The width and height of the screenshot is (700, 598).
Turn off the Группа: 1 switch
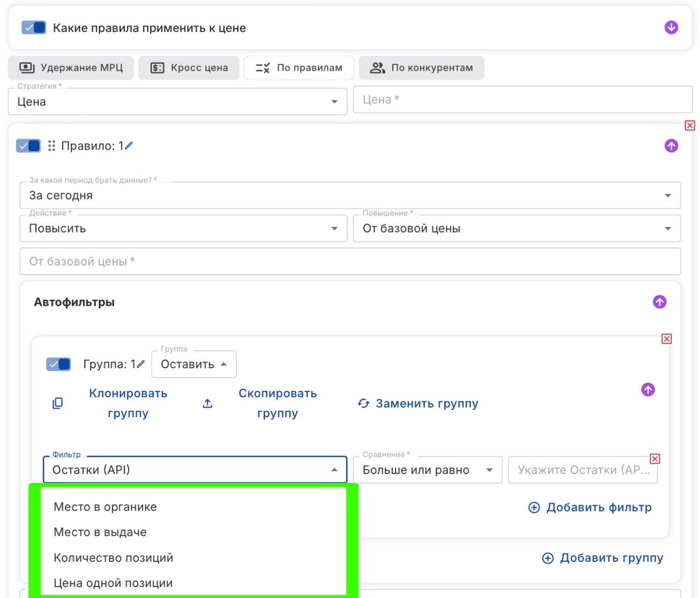pos(59,364)
